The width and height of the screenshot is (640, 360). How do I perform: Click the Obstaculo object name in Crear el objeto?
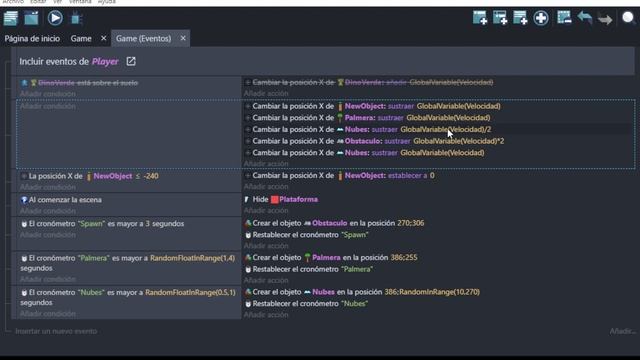pos(329,223)
